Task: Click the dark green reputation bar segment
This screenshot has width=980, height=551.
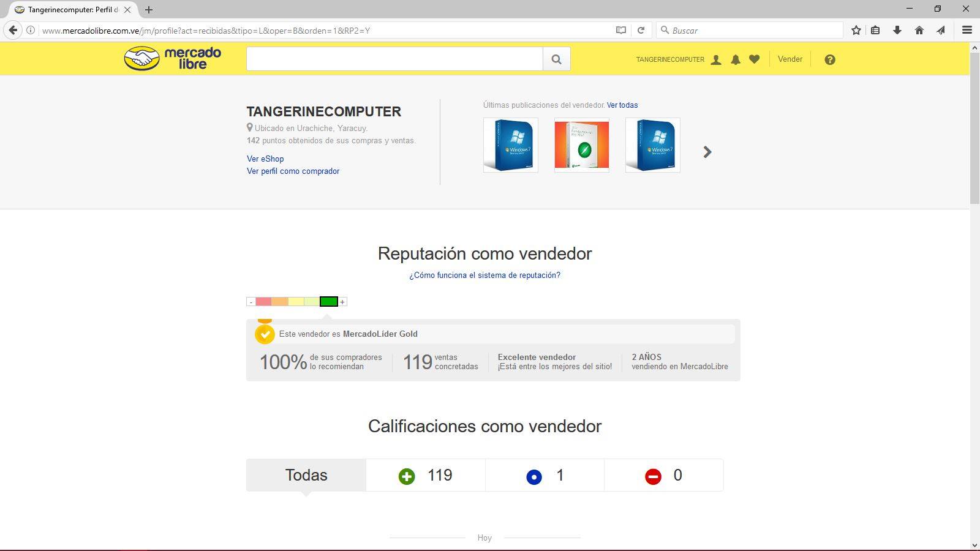Action: 329,302
